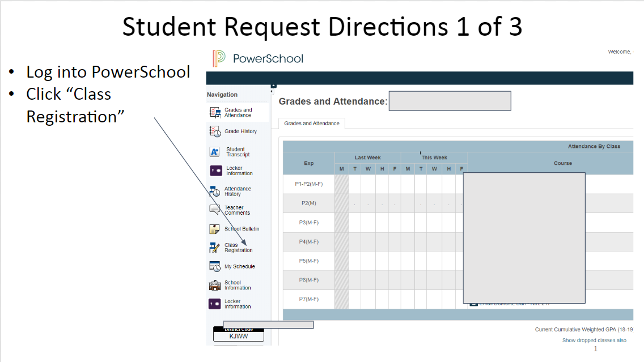The height and width of the screenshot is (362, 644).
Task: Click the Navigation heading
Action: tap(222, 95)
